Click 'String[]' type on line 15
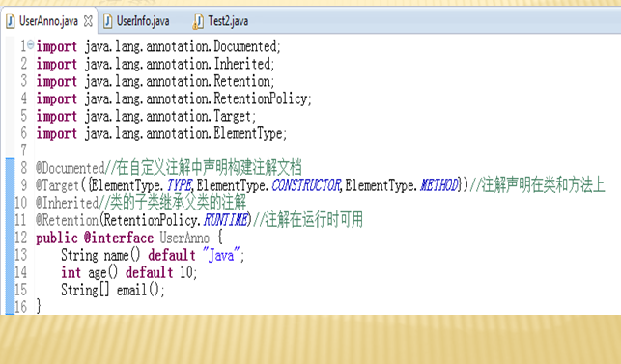The width and height of the screenshot is (621, 364). [x=85, y=290]
